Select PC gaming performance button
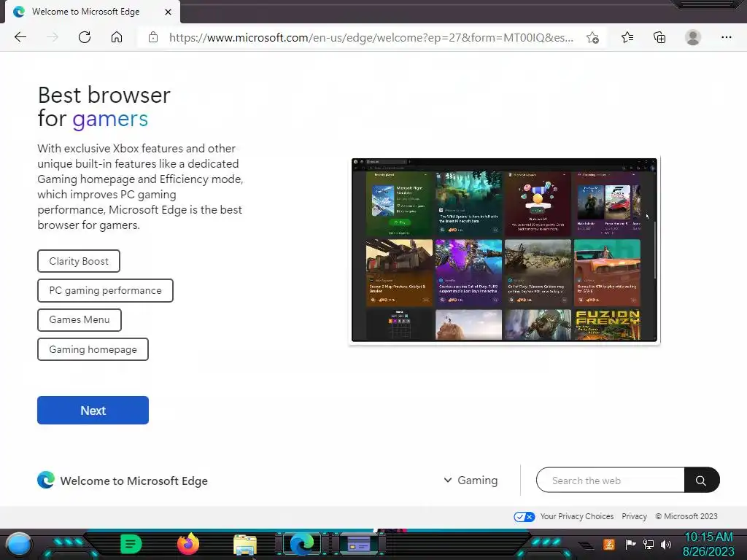This screenshot has width=747, height=560. (x=105, y=290)
